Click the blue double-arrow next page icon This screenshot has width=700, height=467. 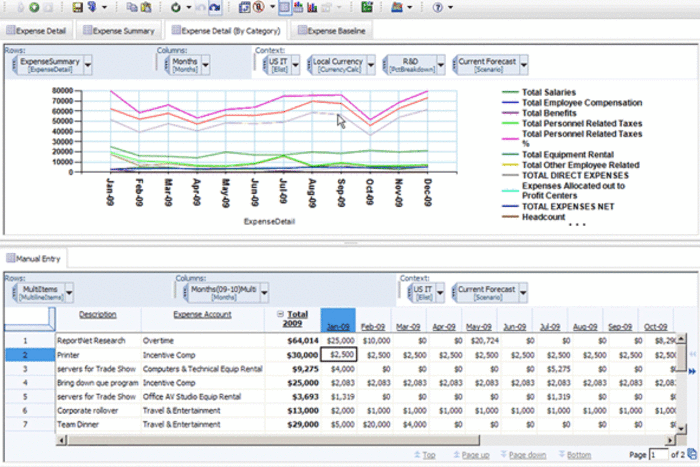click(692, 371)
